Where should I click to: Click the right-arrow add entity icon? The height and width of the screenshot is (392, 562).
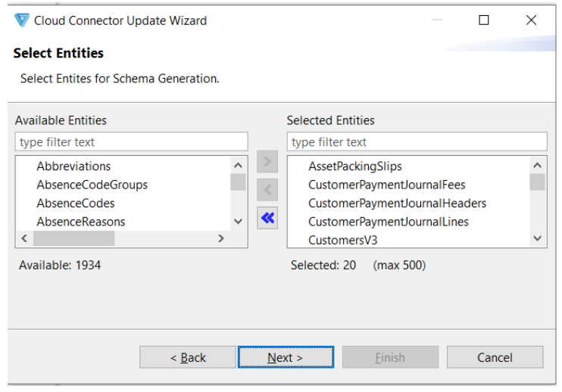pos(267,161)
